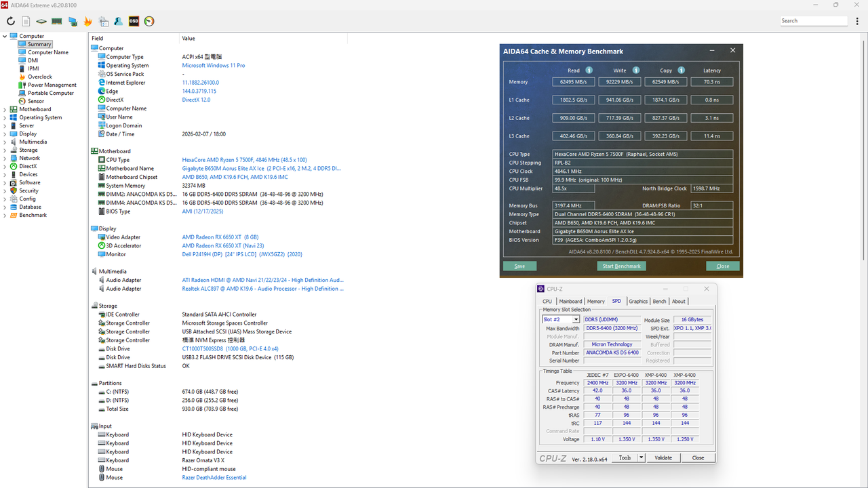This screenshot has height=488, width=868.
Task: Click the Memory Read 62495 MB/s value
Action: tap(574, 82)
